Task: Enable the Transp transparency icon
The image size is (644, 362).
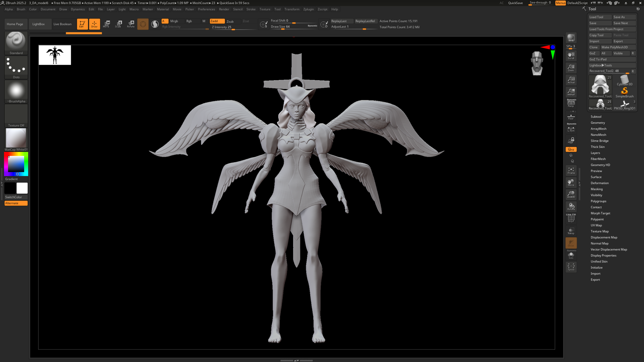Action: 571,231
